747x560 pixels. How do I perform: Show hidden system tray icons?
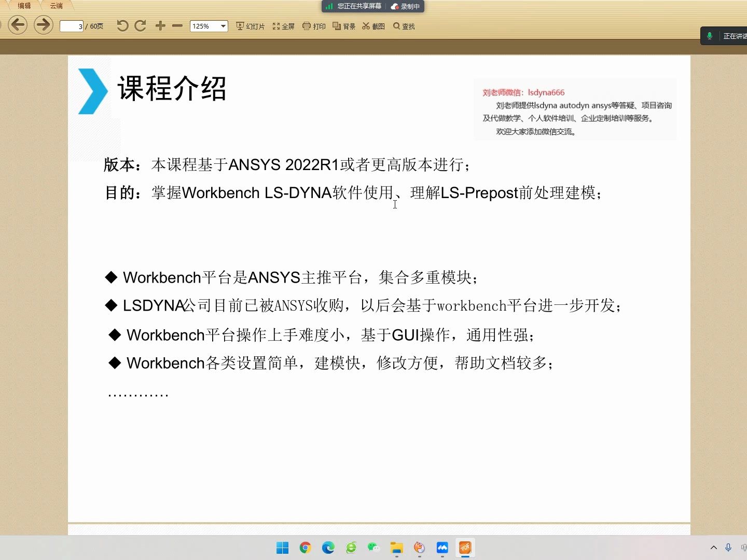[714, 548]
